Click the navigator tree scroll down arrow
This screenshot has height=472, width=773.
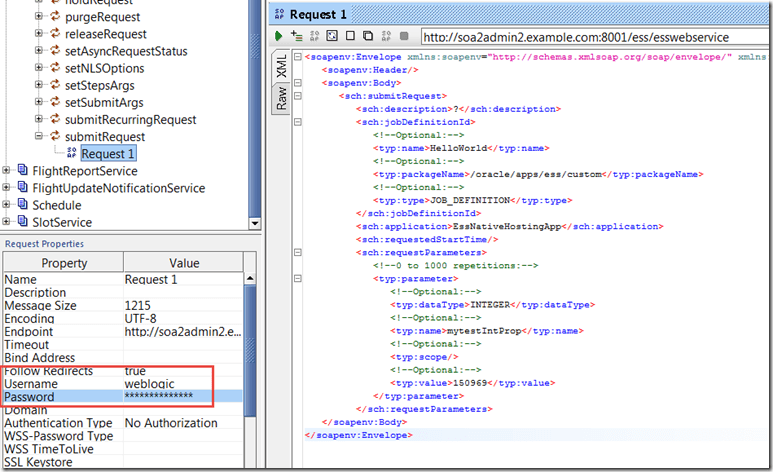[x=254, y=224]
